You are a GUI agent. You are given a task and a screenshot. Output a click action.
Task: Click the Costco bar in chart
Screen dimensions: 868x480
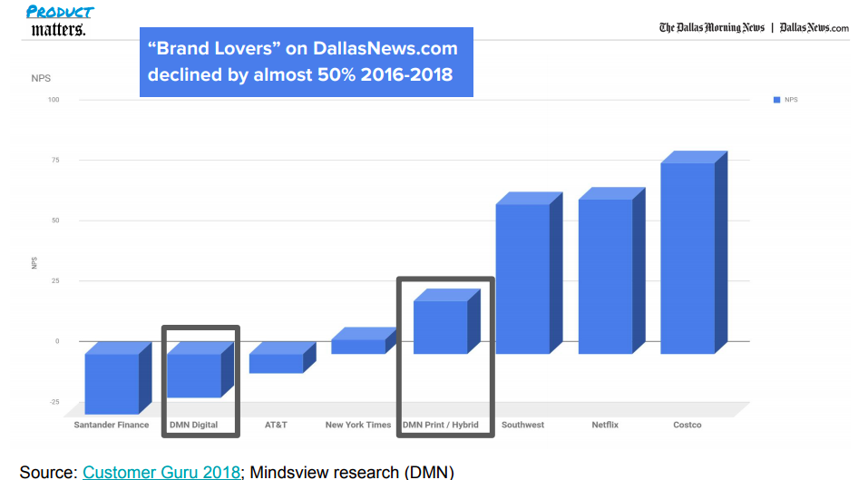pos(694,252)
